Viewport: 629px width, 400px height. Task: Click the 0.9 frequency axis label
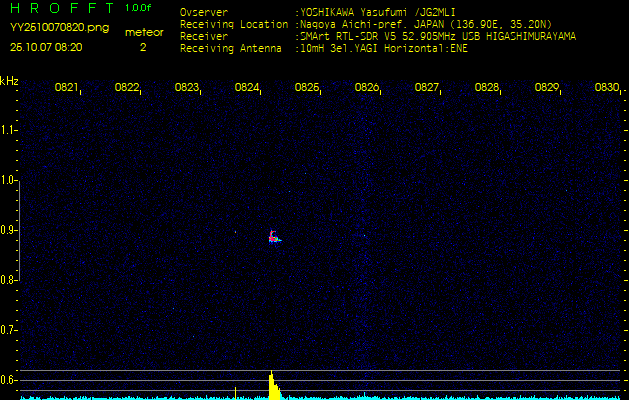9,230
